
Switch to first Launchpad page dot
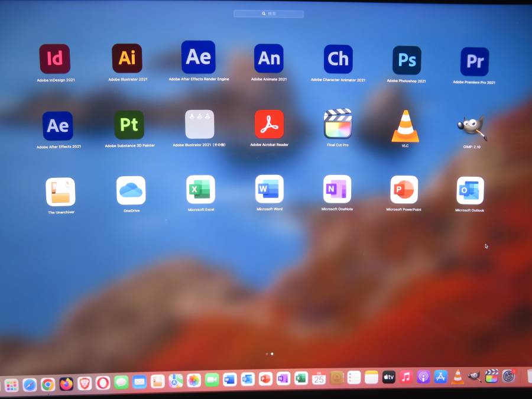pos(267,354)
